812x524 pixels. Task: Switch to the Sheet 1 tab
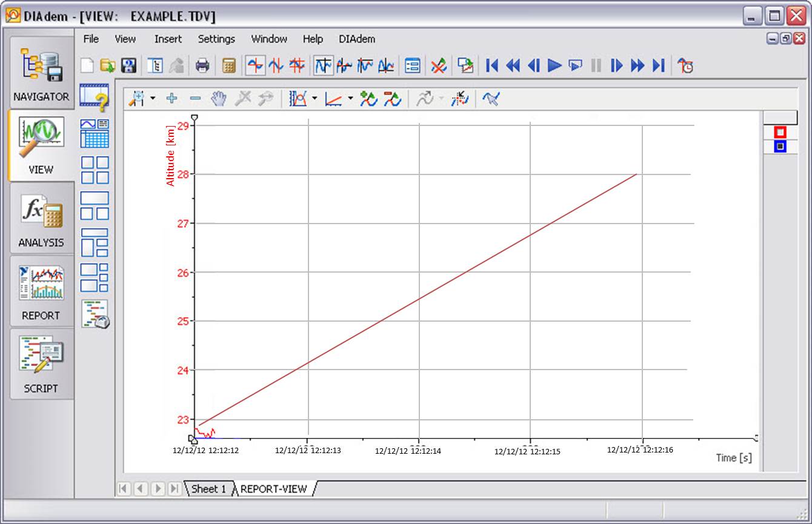click(208, 489)
